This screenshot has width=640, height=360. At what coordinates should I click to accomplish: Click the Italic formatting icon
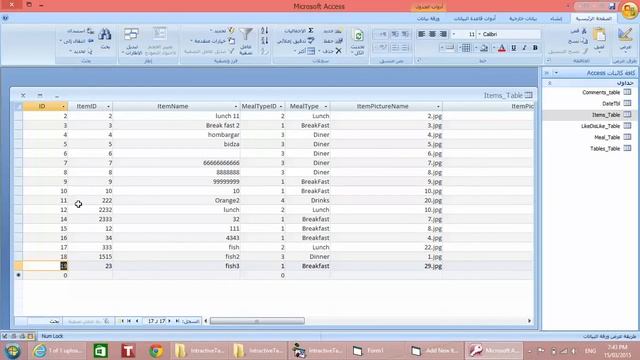pyautogui.click(x=524, y=48)
